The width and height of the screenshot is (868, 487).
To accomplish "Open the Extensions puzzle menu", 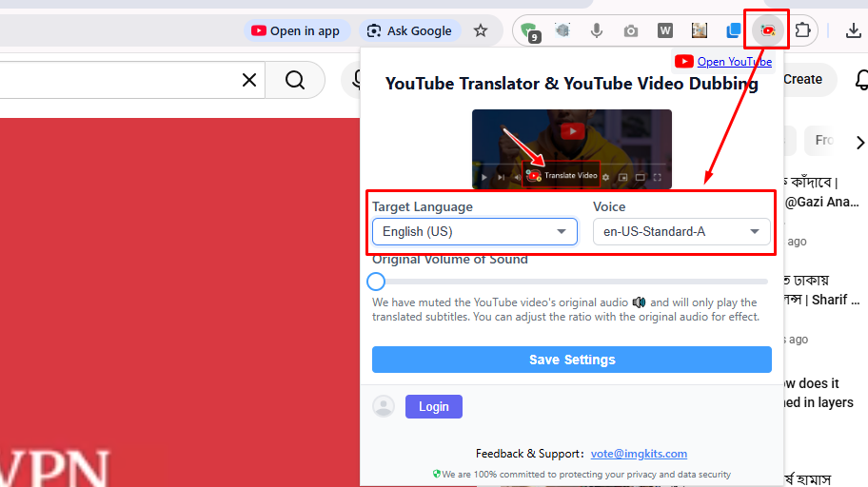I will 802,31.
